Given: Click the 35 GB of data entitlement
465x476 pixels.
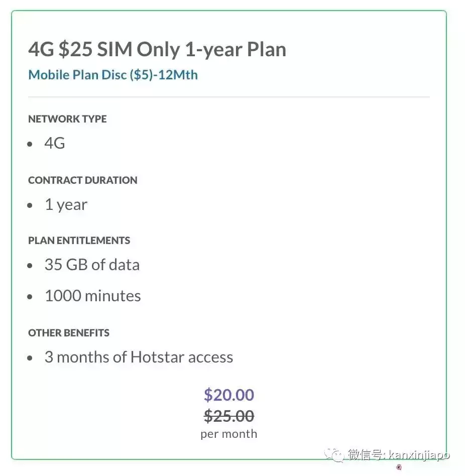Looking at the screenshot, I should pos(92,265).
